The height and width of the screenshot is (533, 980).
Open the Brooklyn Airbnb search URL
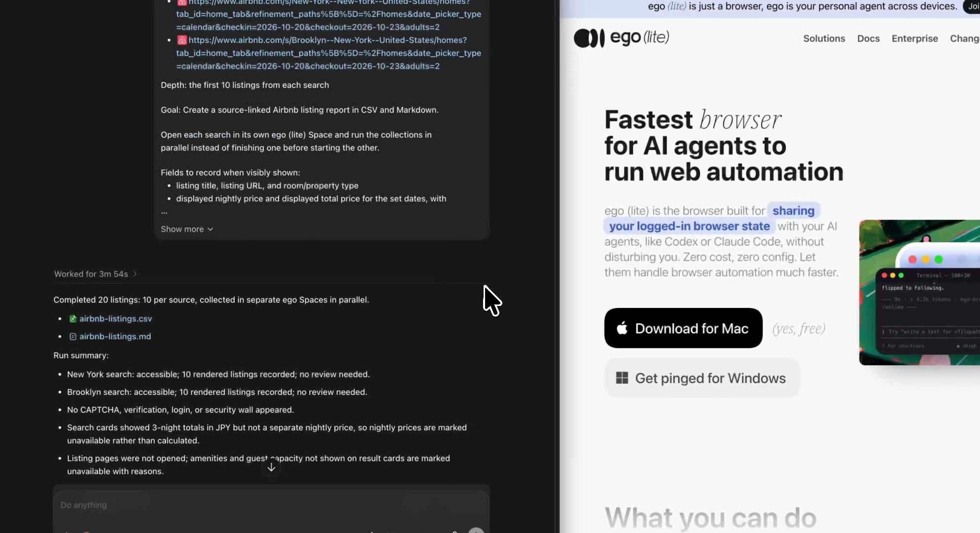(x=328, y=53)
